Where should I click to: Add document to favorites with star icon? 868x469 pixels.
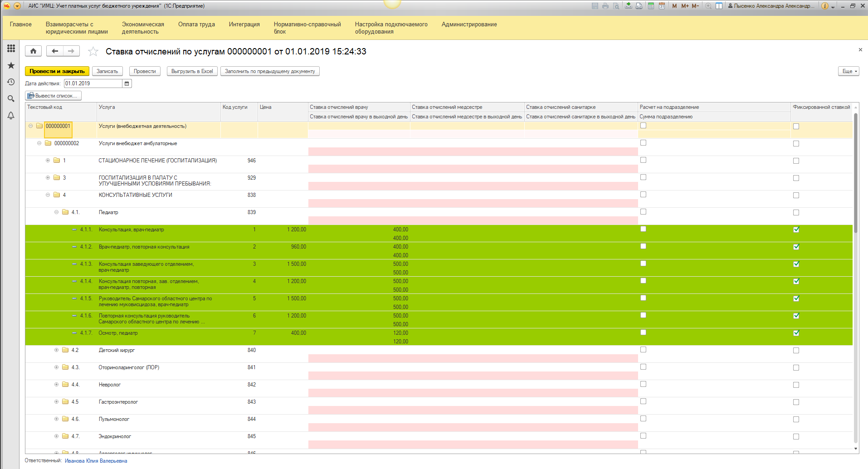93,52
